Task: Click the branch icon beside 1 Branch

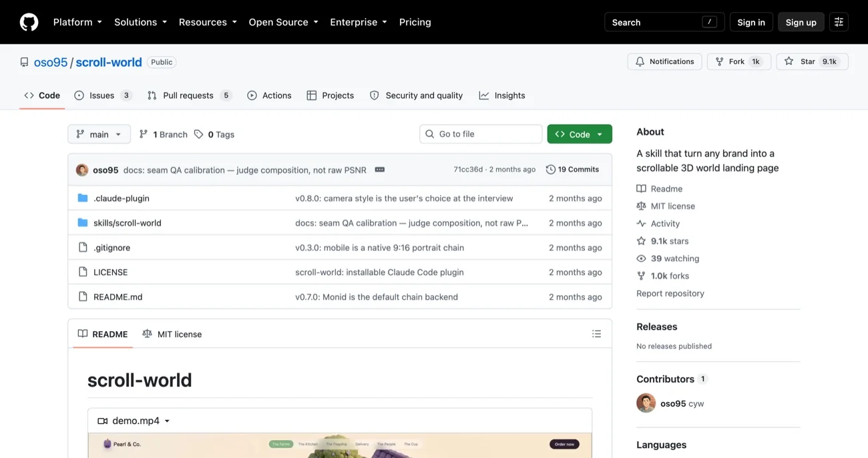Action: (144, 134)
